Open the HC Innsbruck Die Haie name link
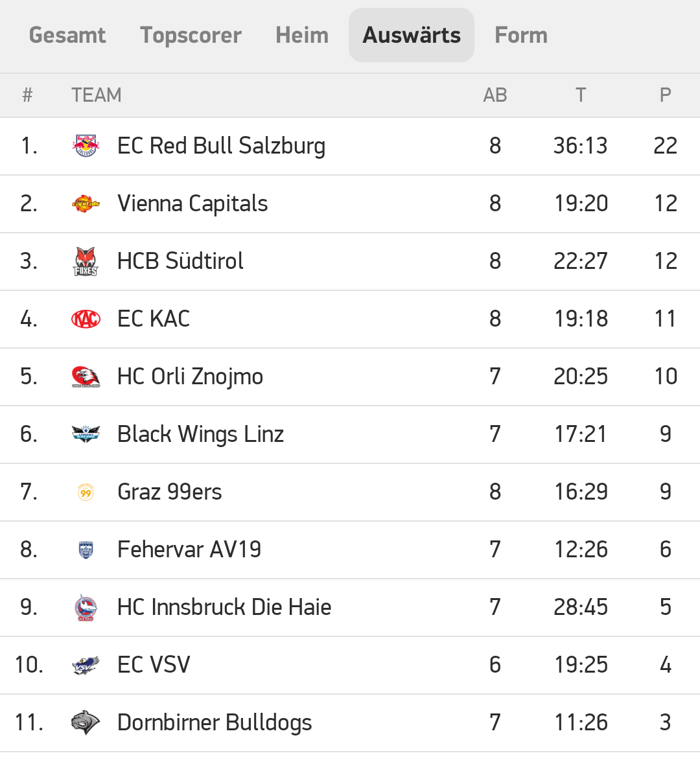Viewport: 700px width, 764px height. [224, 607]
